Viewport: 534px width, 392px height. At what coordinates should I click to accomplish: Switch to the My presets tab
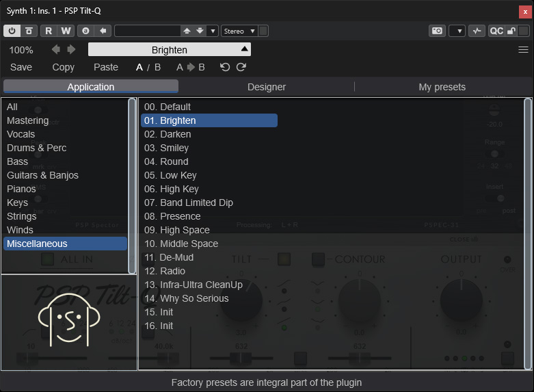pyautogui.click(x=442, y=87)
